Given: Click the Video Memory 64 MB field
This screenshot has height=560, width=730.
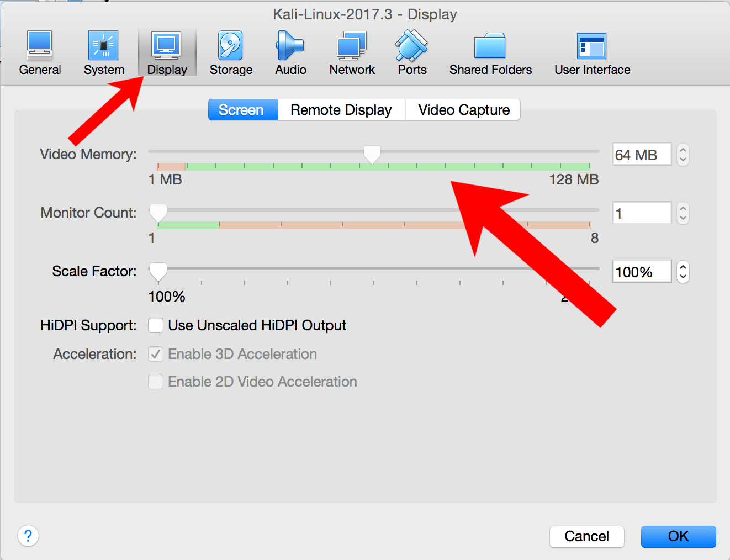Looking at the screenshot, I should [642, 155].
